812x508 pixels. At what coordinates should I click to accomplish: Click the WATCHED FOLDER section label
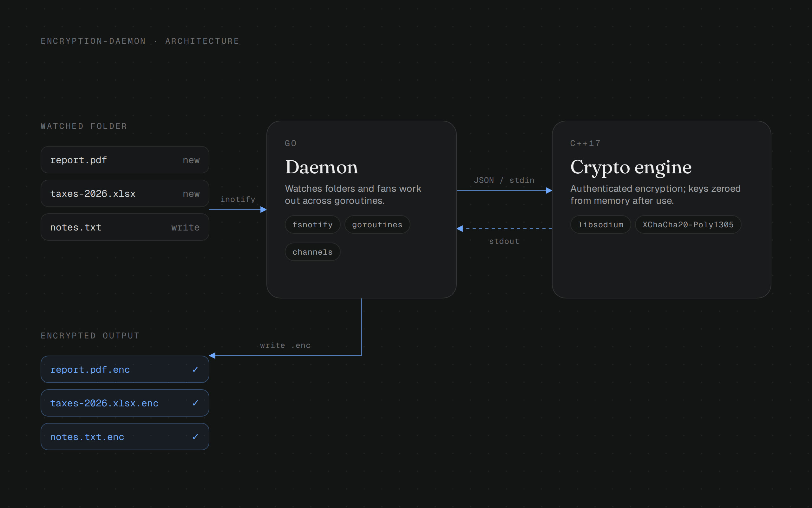[84, 126]
